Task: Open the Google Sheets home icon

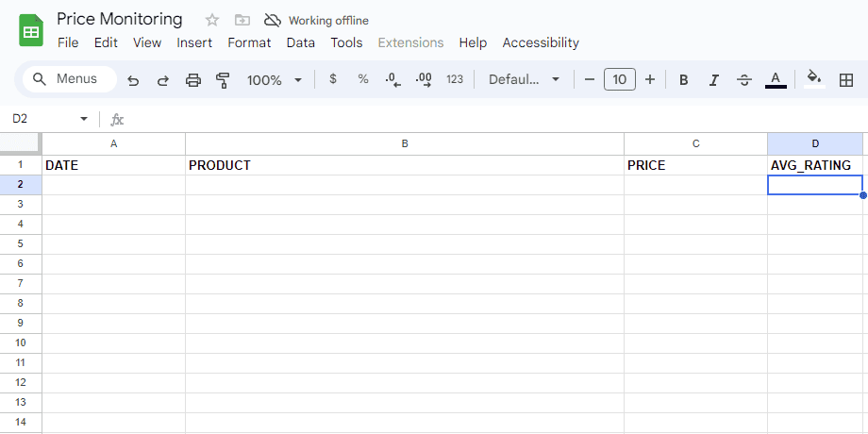Action: click(31, 30)
